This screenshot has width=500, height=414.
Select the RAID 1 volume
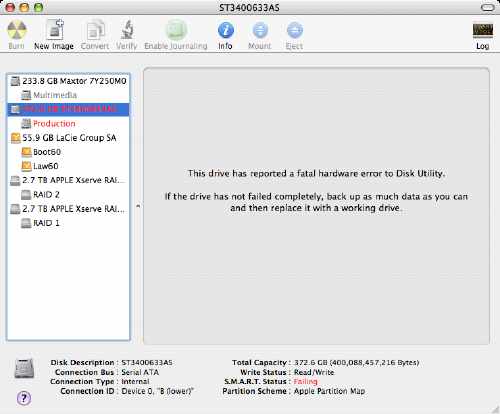click(68, 223)
